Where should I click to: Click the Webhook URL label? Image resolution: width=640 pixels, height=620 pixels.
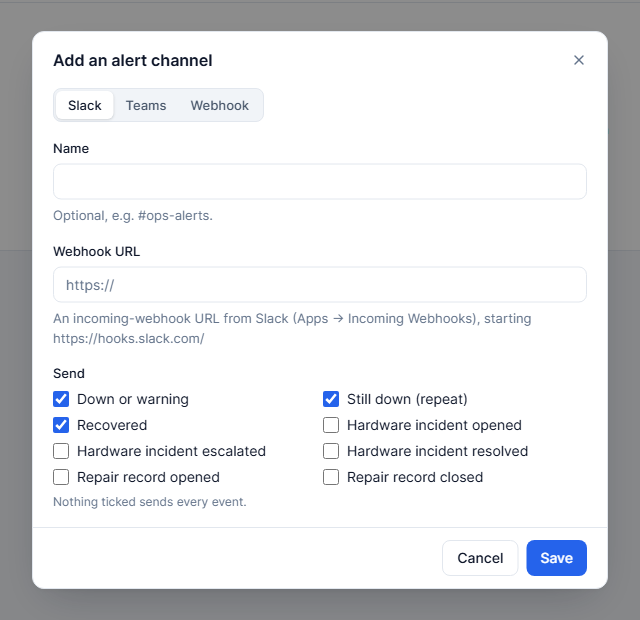coord(97,251)
